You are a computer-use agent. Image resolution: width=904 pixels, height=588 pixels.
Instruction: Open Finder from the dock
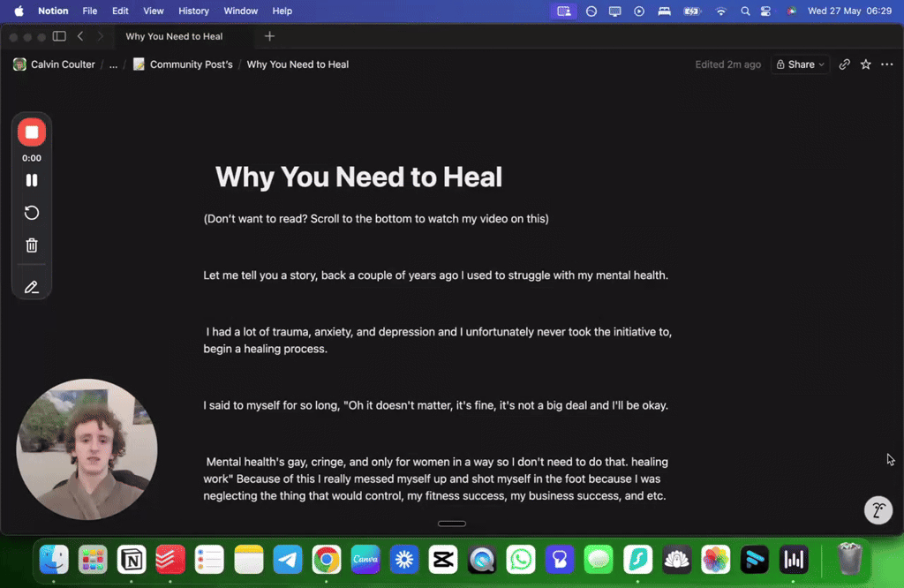point(54,559)
